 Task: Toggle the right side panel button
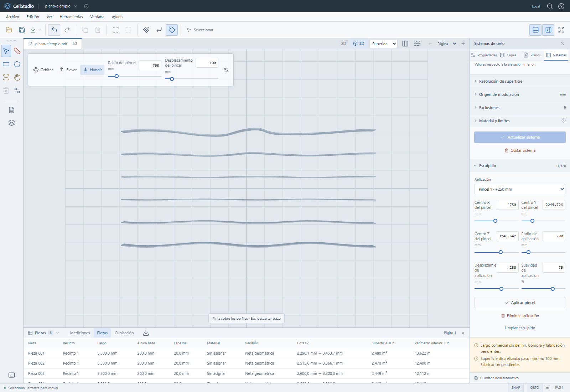coord(548,30)
